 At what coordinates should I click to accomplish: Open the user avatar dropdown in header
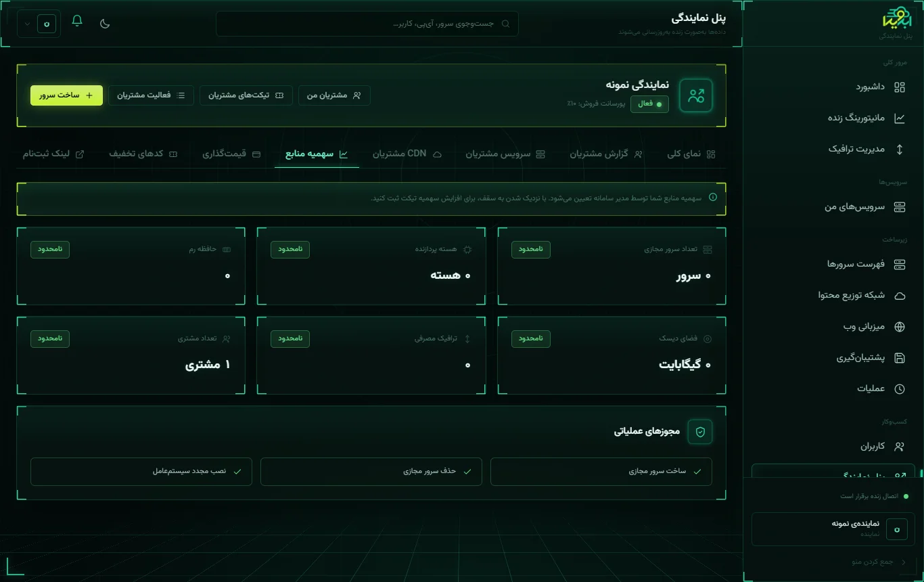tap(40, 23)
